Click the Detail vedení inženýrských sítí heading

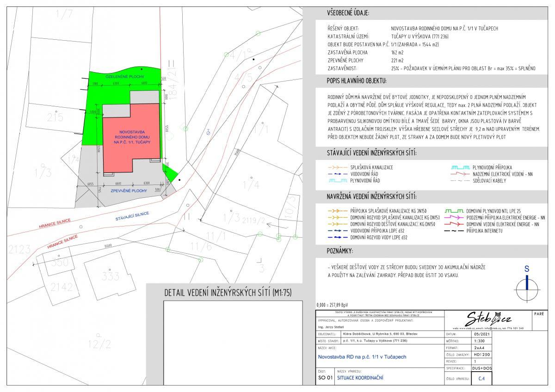pos(228,293)
